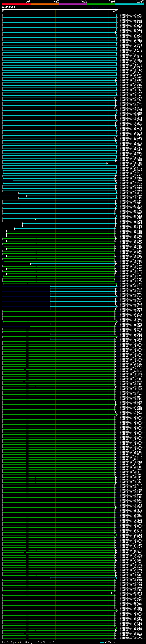Select the UniRef100_A4S6B6 label
The width and height of the screenshot is (146, 644).
131,87
